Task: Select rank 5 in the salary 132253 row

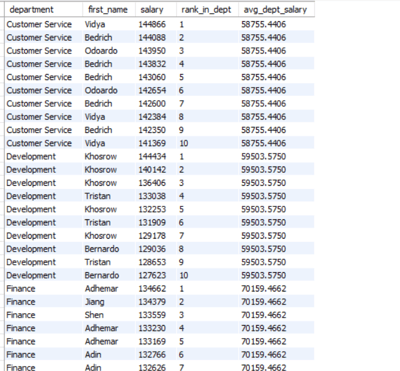Action: tap(181, 209)
